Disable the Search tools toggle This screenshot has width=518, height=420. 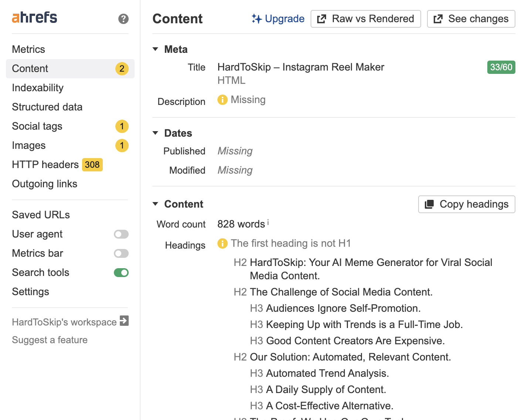tap(121, 272)
